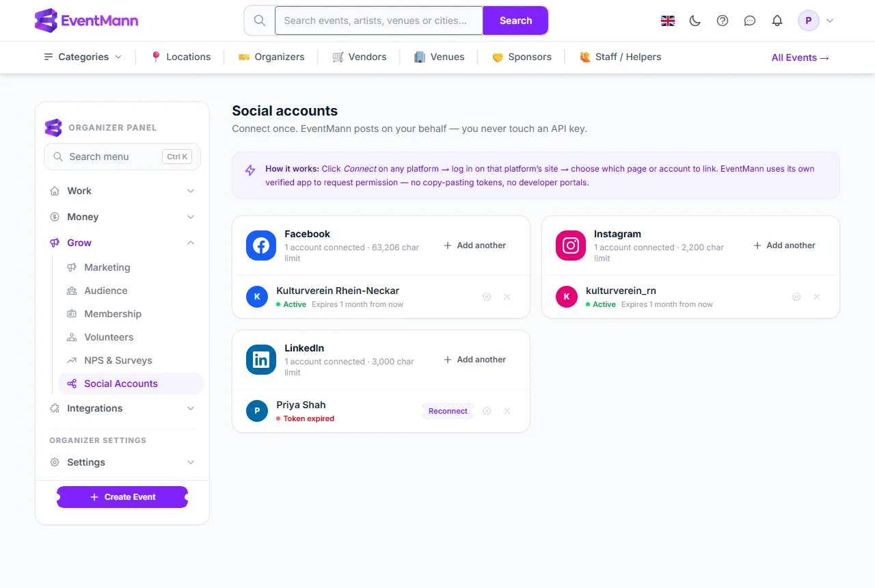Toggle dark mode moon icon
This screenshot has height=588, width=875.
(695, 21)
